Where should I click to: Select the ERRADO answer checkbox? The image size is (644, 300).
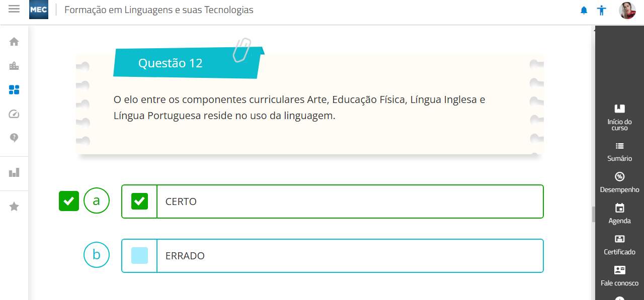(139, 256)
